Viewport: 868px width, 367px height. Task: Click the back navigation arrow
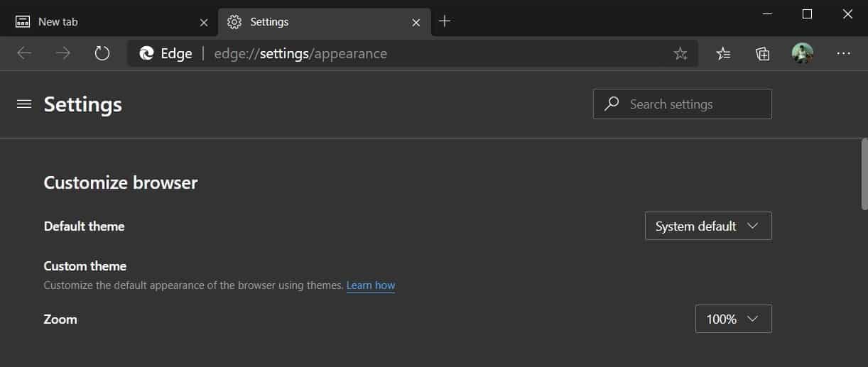[x=24, y=53]
